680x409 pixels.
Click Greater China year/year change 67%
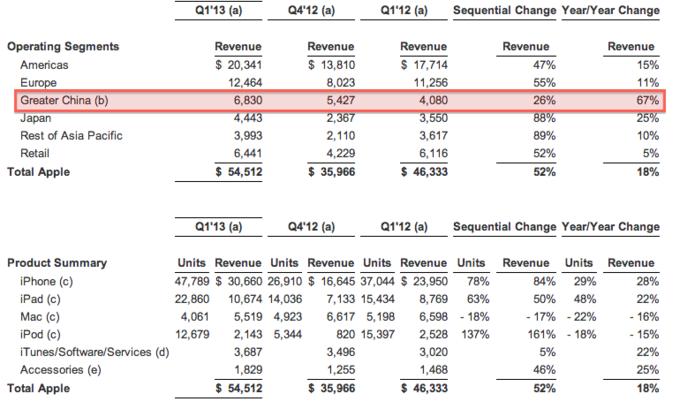pos(647,101)
